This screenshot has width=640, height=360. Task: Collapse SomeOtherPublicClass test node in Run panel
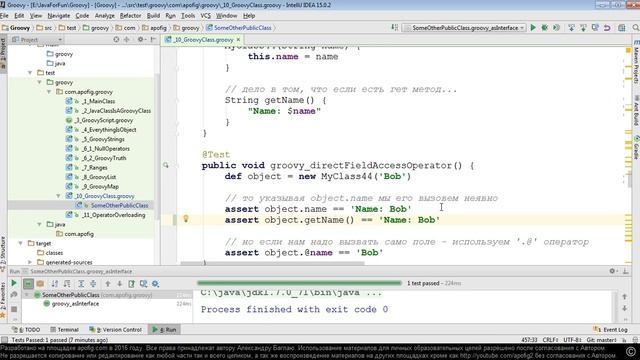27,294
